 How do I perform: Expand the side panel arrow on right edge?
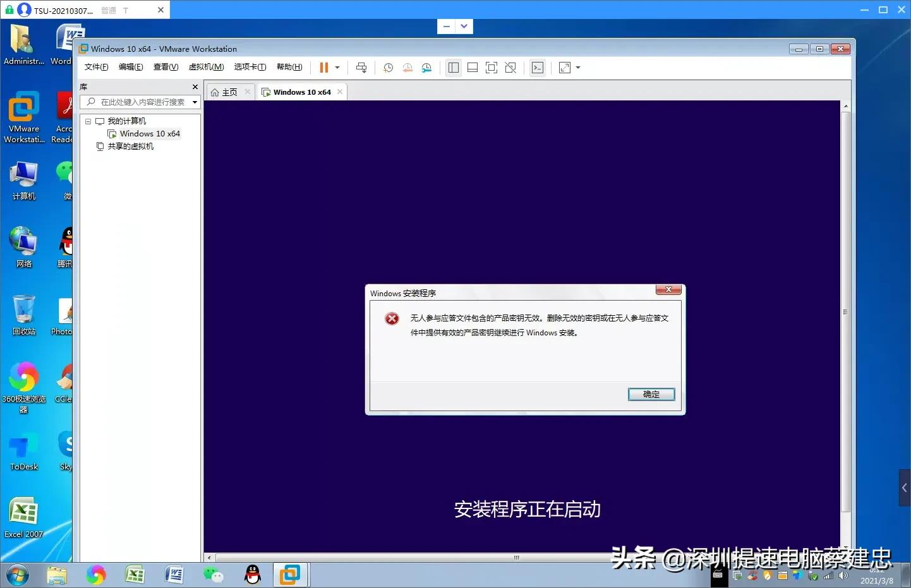point(905,488)
